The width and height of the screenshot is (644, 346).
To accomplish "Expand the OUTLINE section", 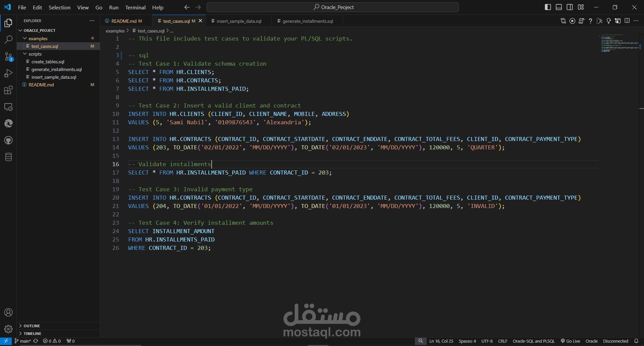I will [x=58, y=326].
